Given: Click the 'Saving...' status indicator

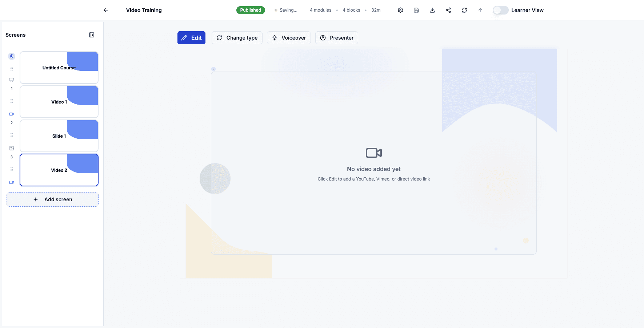Looking at the screenshot, I should pyautogui.click(x=286, y=10).
